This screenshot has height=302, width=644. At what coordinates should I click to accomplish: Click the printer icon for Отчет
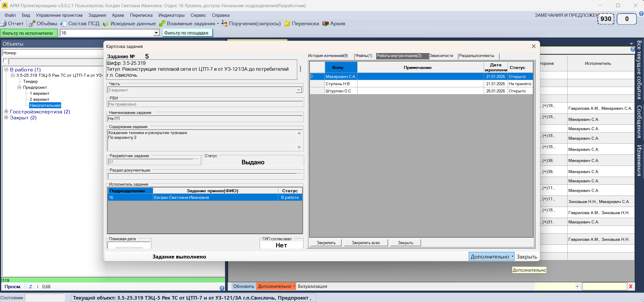(x=4, y=24)
